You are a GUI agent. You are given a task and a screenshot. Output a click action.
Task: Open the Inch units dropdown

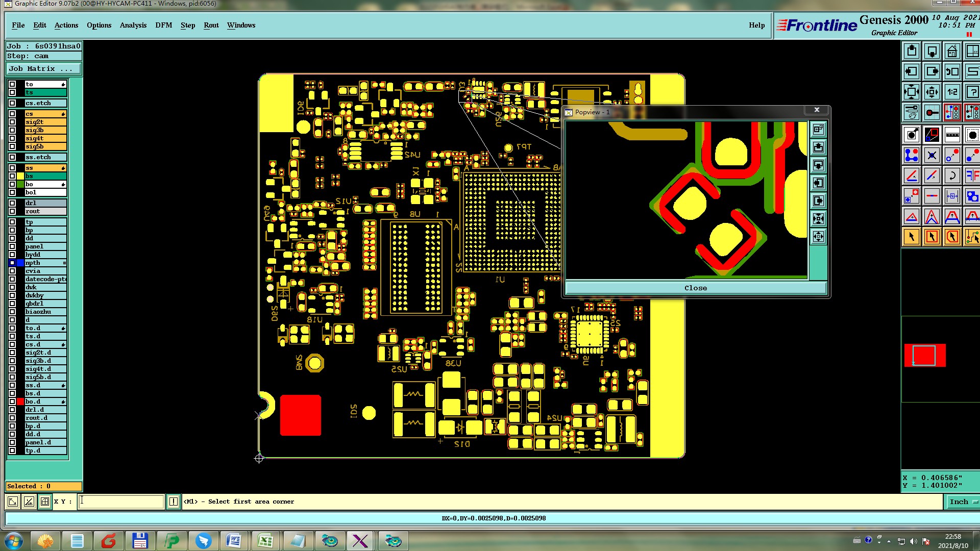coord(963,502)
